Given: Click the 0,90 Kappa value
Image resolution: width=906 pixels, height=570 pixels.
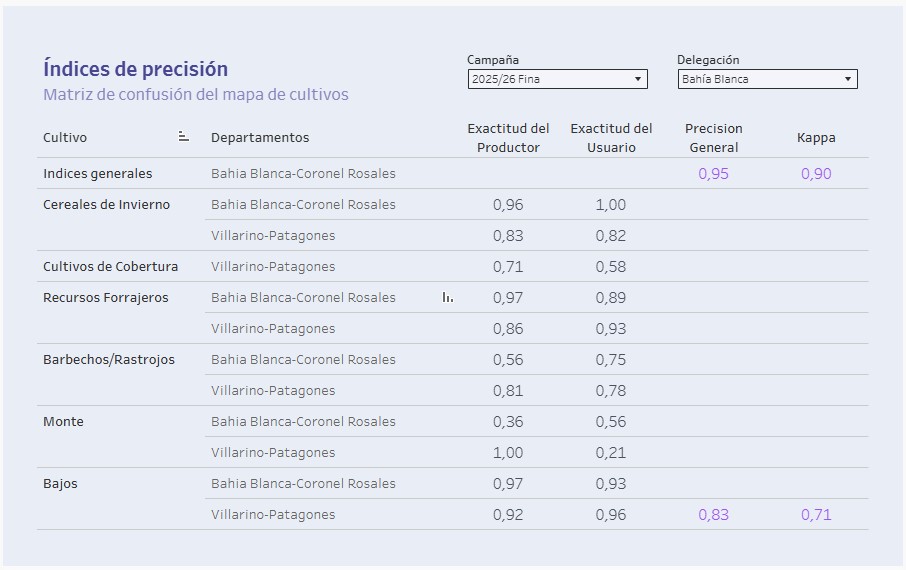Looking at the screenshot, I should (x=816, y=174).
